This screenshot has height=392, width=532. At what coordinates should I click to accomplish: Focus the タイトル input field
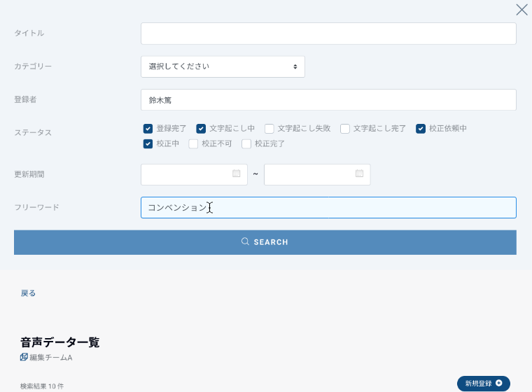(x=328, y=34)
